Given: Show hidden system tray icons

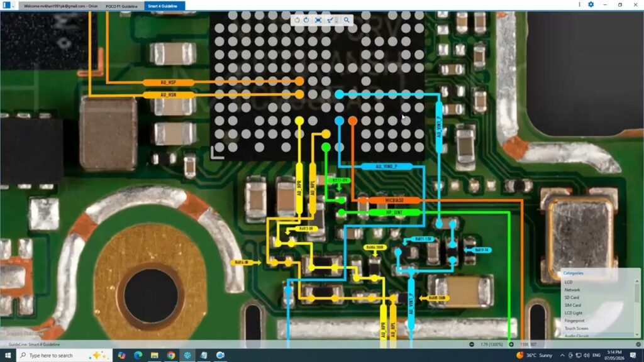Looking at the screenshot, I should click(562, 355).
